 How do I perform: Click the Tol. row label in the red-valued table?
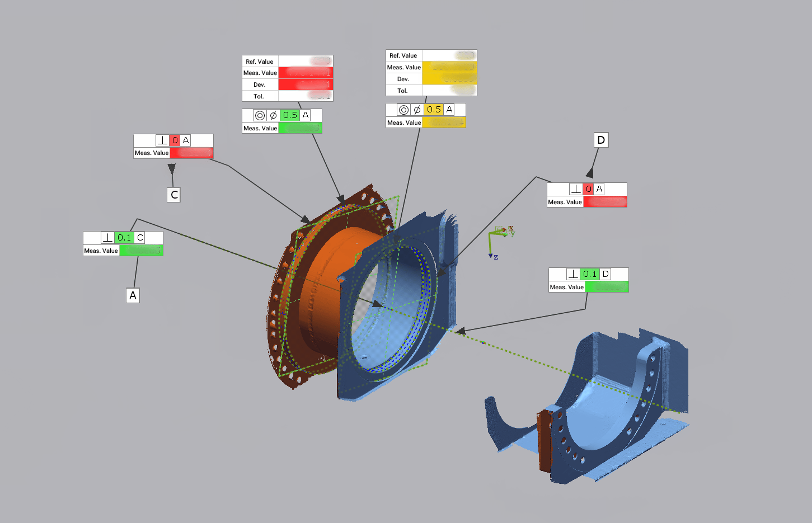[259, 96]
